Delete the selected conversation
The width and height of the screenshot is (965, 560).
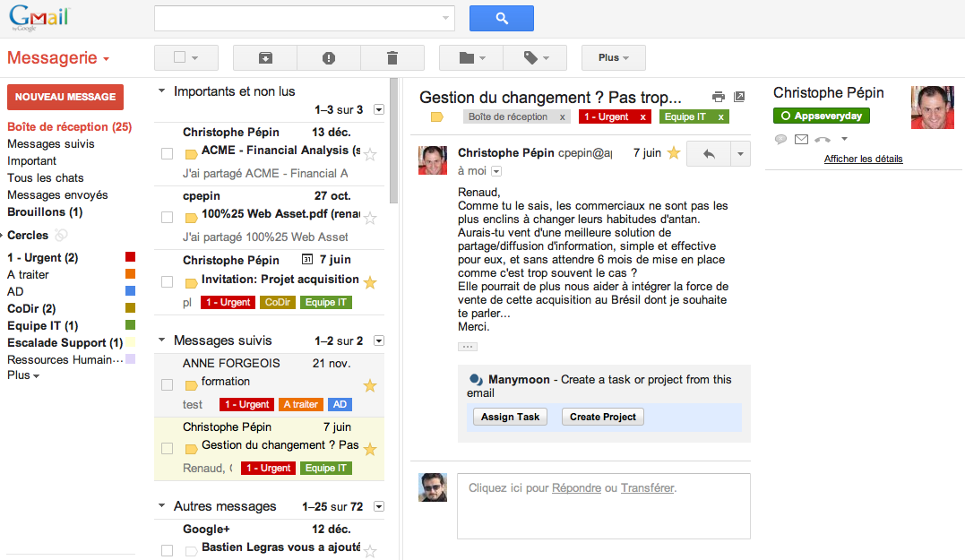(x=392, y=57)
